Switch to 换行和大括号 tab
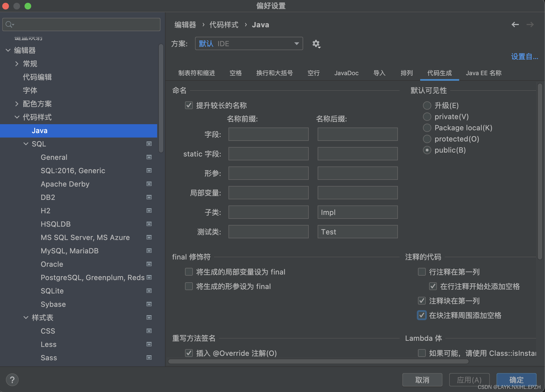This screenshot has width=545, height=392. pos(274,73)
